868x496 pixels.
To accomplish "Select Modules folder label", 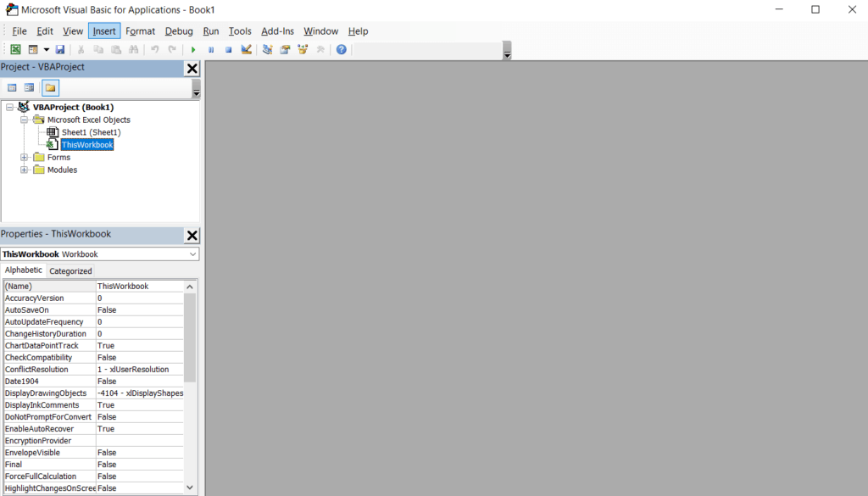I will (x=62, y=170).
